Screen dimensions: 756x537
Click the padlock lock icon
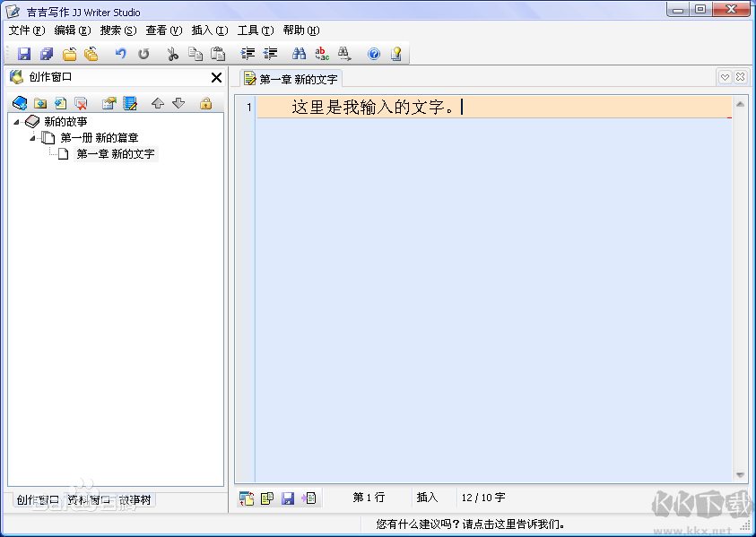[206, 103]
